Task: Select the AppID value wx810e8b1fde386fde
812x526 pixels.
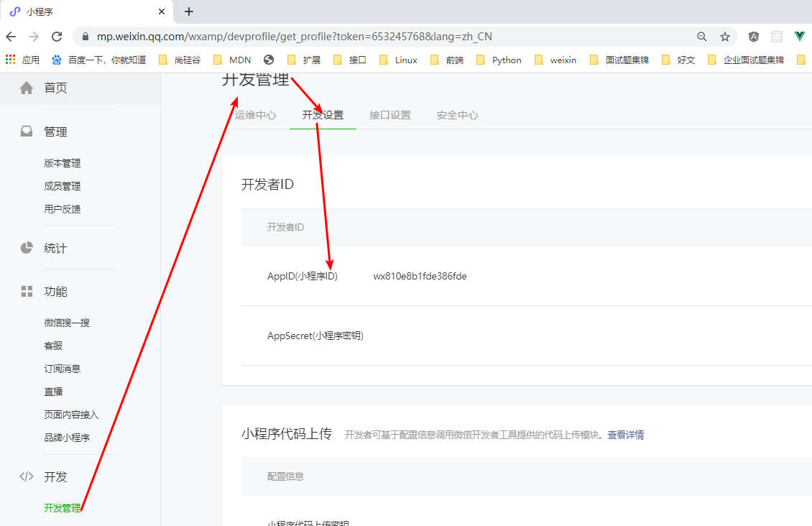Action: pos(420,277)
